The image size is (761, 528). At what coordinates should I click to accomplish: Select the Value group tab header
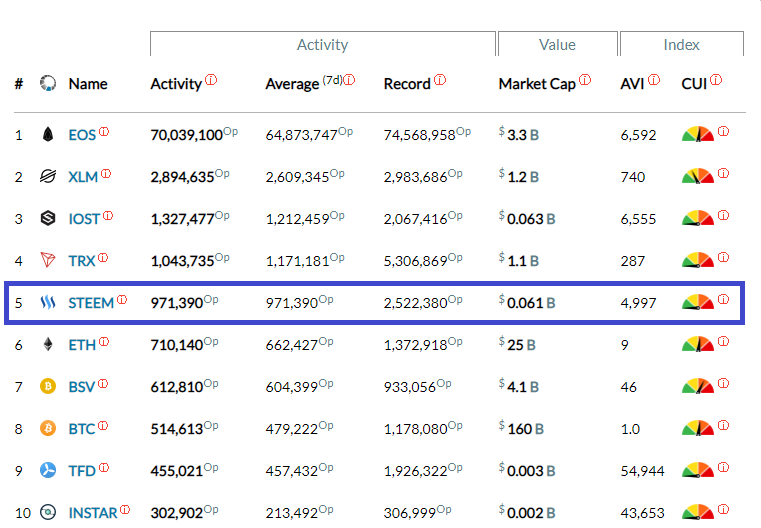[x=557, y=45]
